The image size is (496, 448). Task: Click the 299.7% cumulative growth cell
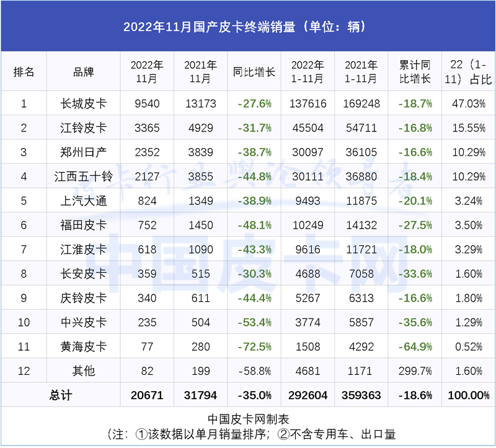point(415,371)
